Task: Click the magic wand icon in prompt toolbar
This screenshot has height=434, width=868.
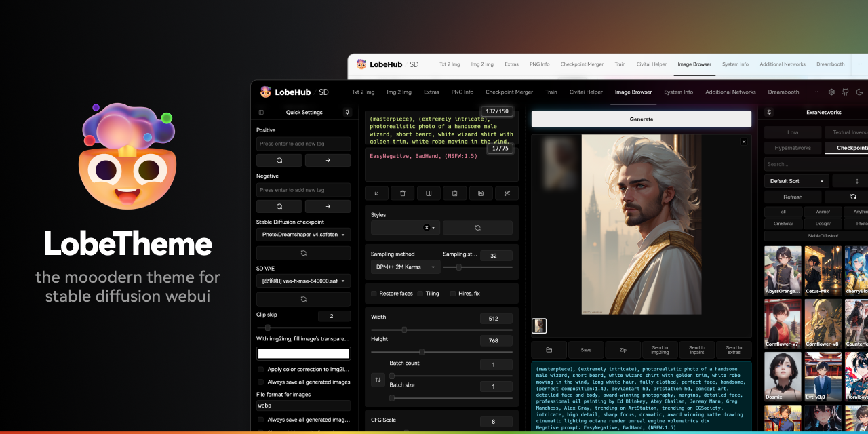Action: coord(507,193)
